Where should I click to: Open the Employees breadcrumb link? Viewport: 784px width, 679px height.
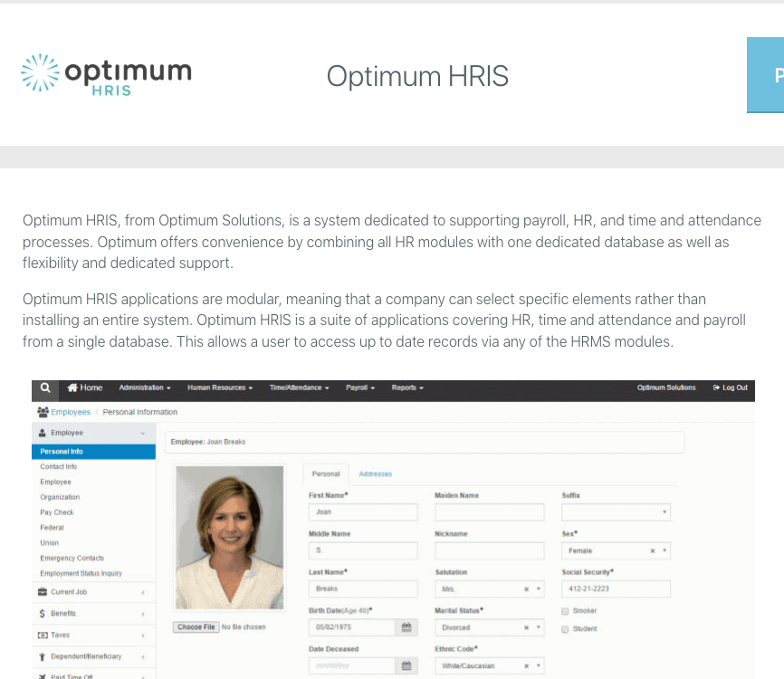pos(71,412)
